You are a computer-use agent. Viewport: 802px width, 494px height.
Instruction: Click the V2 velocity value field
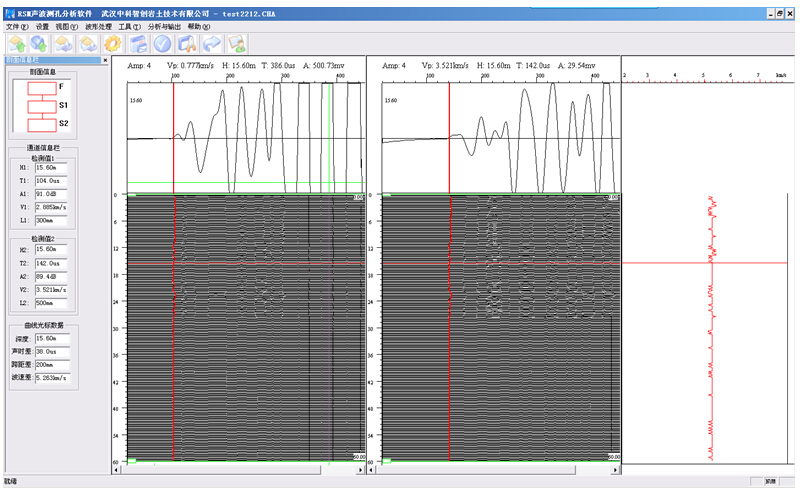click(x=51, y=290)
